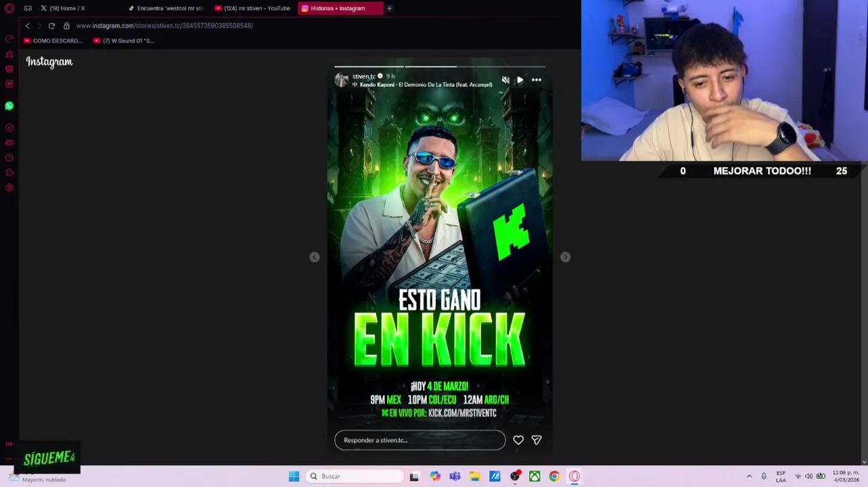Image resolution: width=868 pixels, height=487 pixels.
Task: Open the Opera GX menu logo
Action: [x=9, y=8]
